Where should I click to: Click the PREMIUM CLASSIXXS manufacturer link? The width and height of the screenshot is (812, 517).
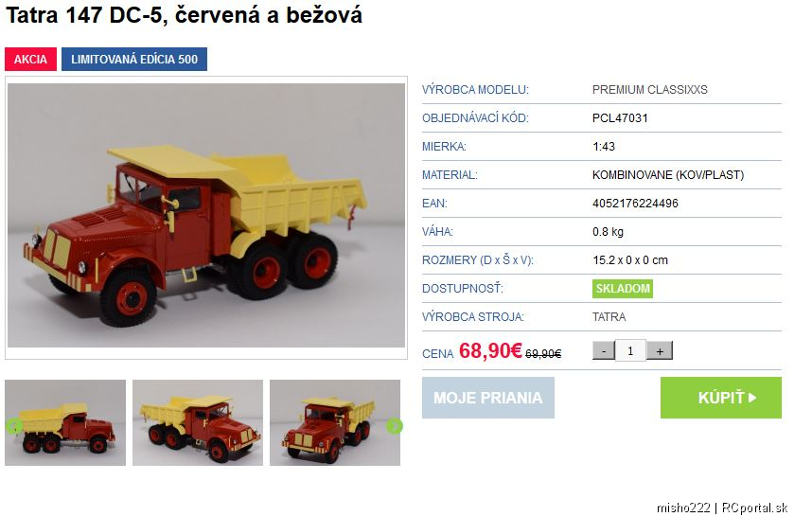click(x=649, y=90)
